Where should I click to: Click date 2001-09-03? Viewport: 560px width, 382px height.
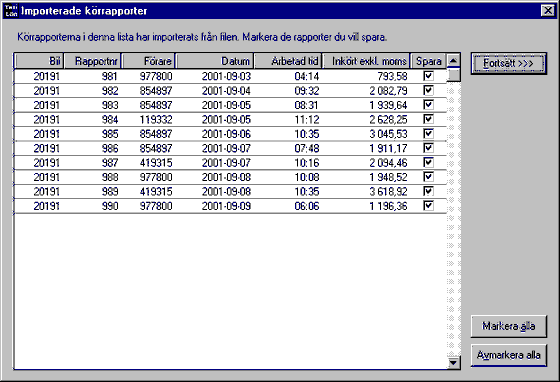point(226,76)
